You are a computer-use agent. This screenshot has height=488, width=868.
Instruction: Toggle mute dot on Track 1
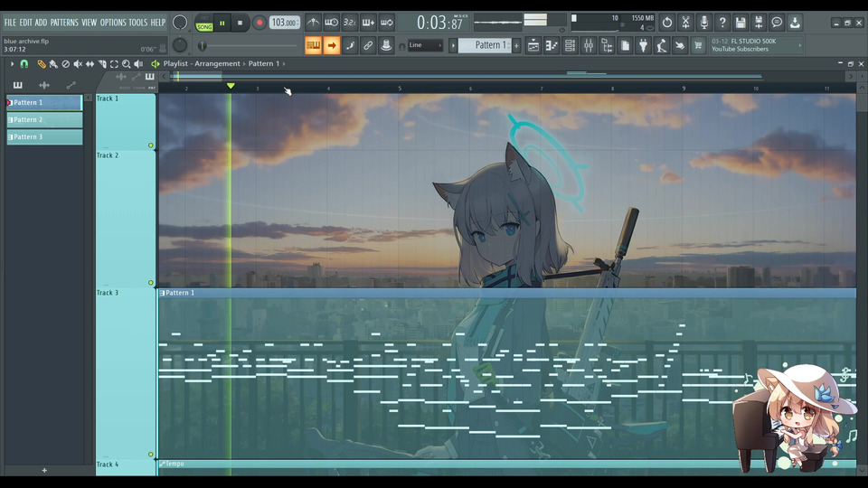pyautogui.click(x=151, y=145)
